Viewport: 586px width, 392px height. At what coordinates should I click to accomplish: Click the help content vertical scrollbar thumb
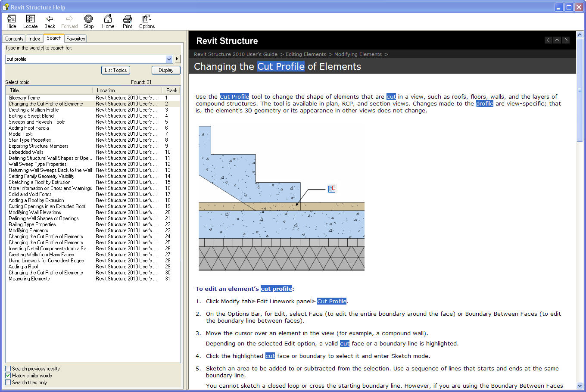tap(580, 90)
